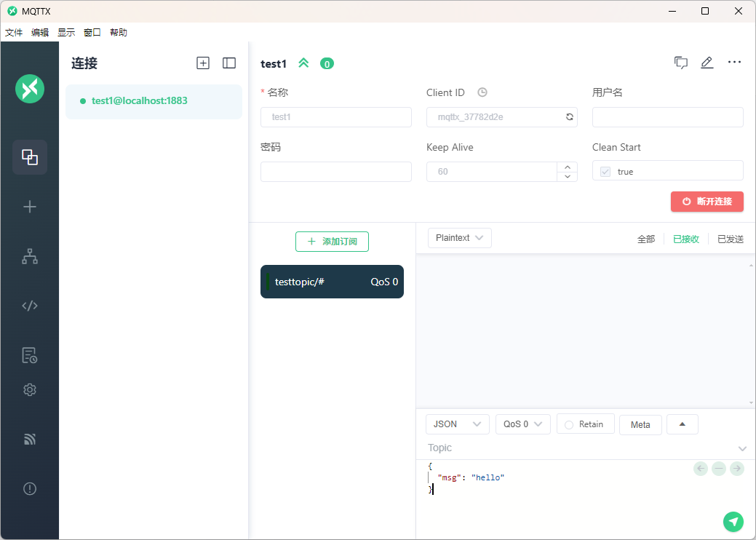Open the QoS 0 dropdown
The height and width of the screenshot is (540, 756).
522,424
